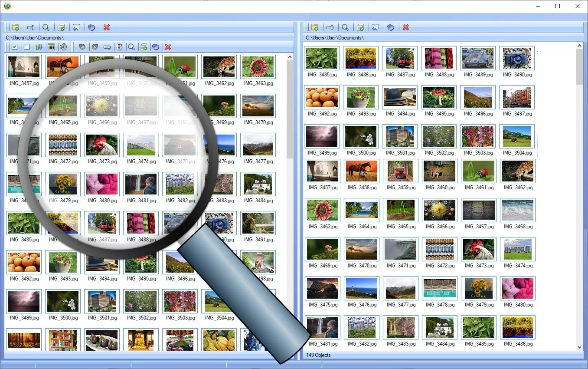Check all items using the checked-box icon
This screenshot has height=369, width=588.
(x=14, y=46)
